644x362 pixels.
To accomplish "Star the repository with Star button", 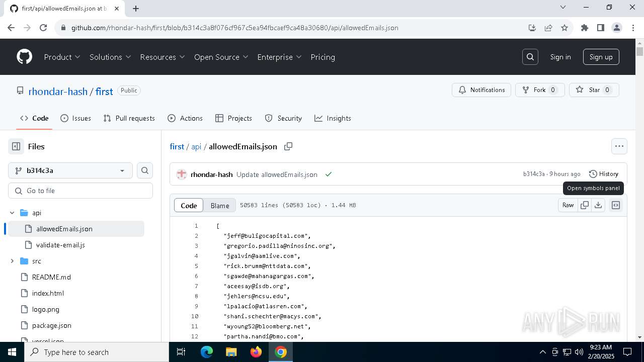I will point(594,90).
